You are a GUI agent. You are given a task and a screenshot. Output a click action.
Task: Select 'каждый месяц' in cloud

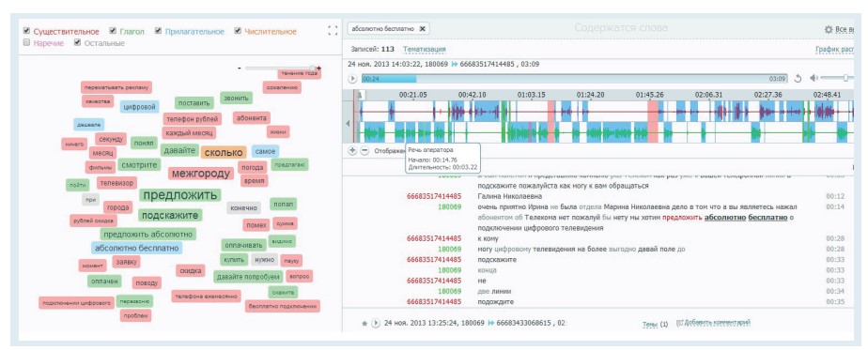189,133
